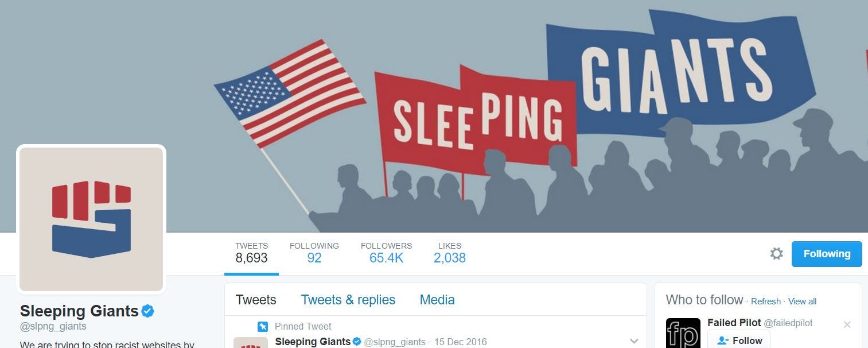Select the Tweets tab
The height and width of the screenshot is (348, 868).
(256, 300)
